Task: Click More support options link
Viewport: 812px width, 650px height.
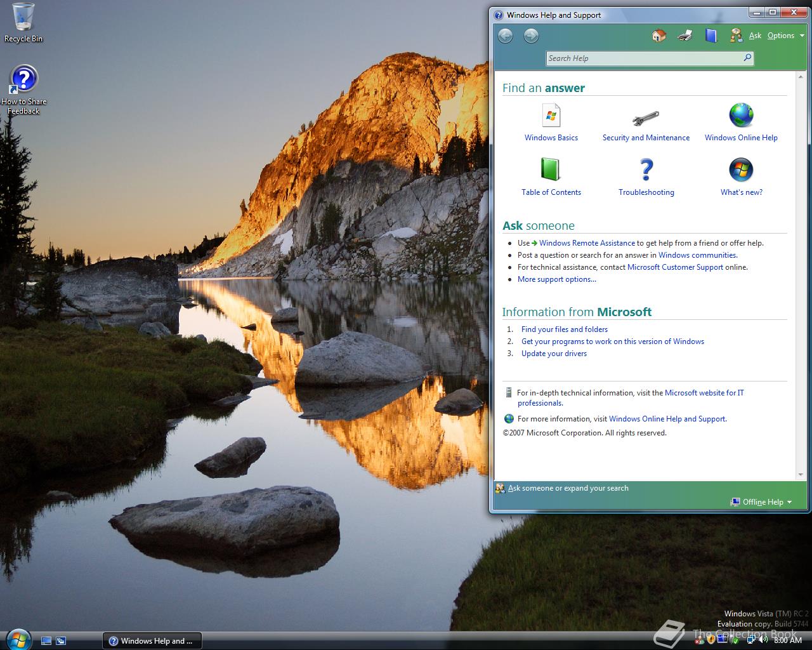Action: coord(557,279)
